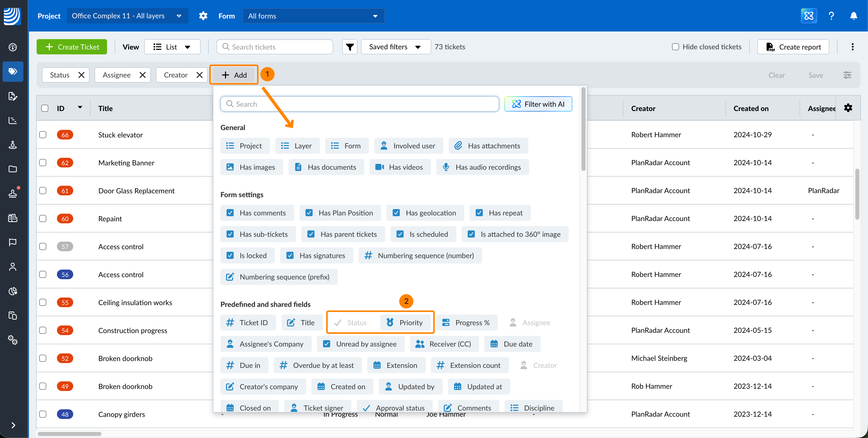This screenshot has width=868, height=438.
Task: Click the Filter with AI button
Action: pos(538,104)
